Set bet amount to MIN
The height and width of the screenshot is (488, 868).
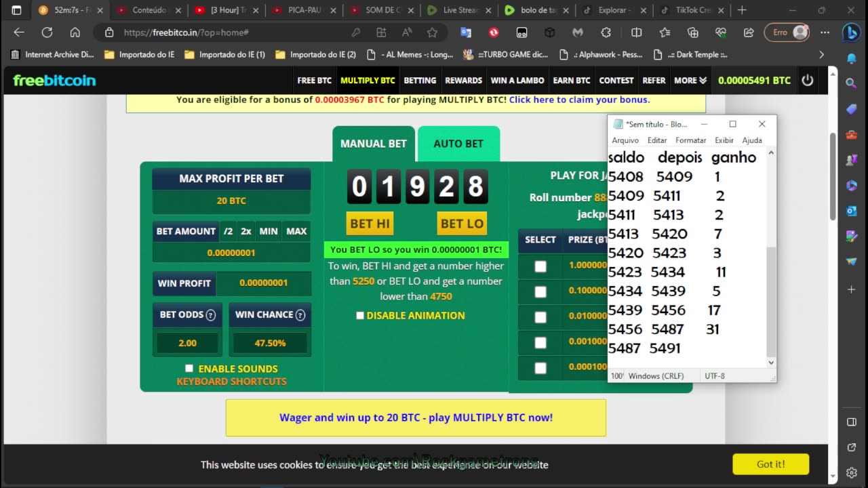pos(269,231)
